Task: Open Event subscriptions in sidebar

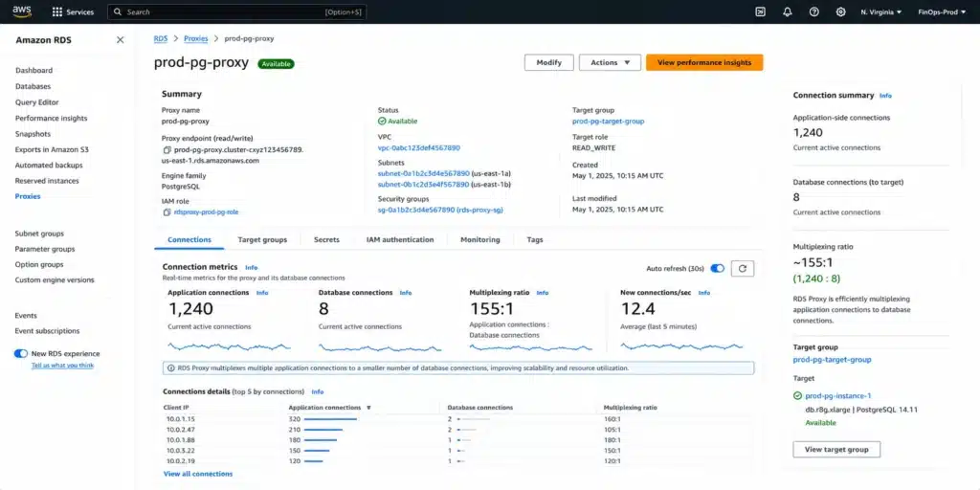Action: click(48, 330)
